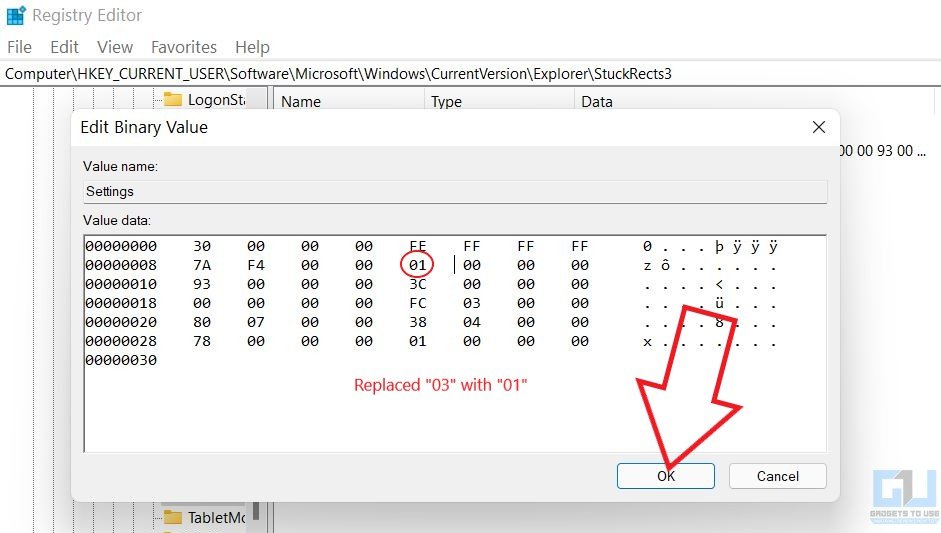Click byte FC in row 00000018
The image size is (941, 533).
coord(418,303)
